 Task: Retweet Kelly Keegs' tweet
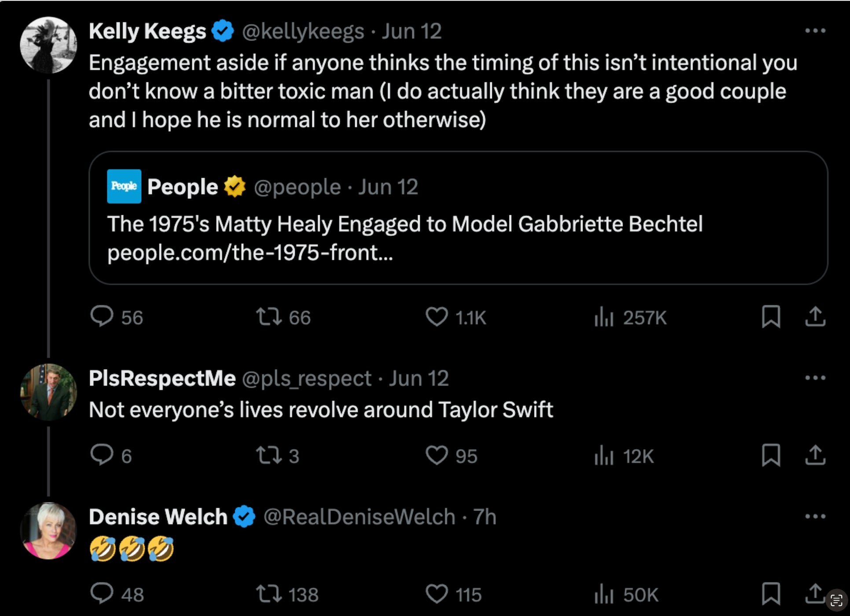[x=269, y=317]
